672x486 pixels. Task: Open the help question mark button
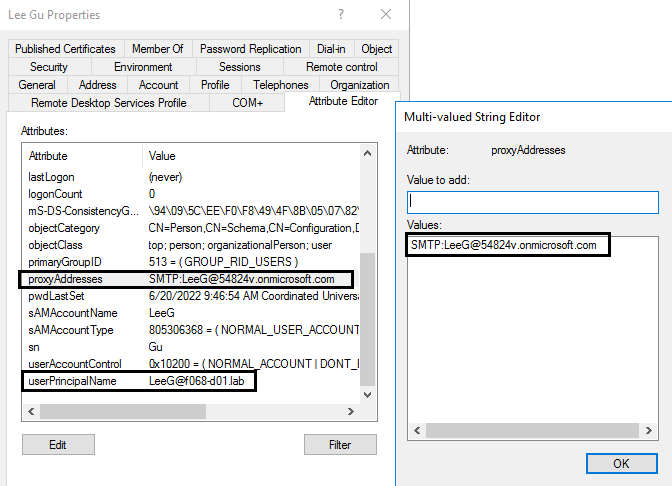[x=343, y=15]
